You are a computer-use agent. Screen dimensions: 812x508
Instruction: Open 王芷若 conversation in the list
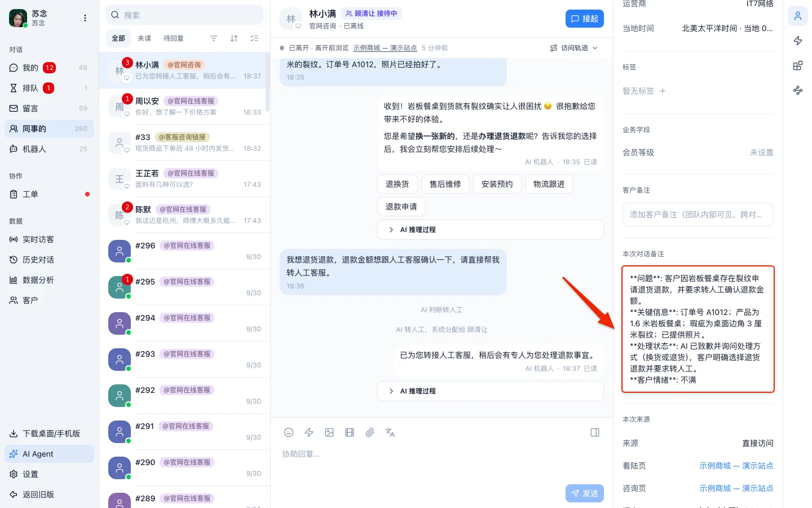184,179
